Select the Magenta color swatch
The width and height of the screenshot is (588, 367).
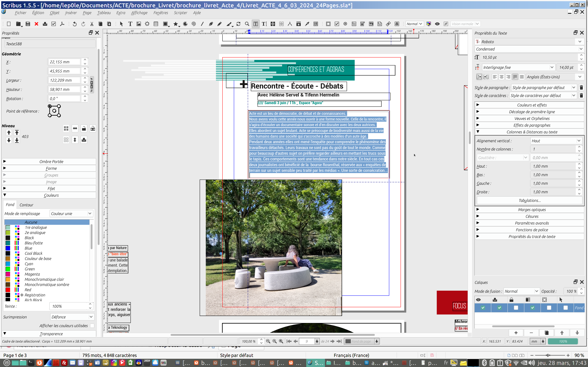(32, 274)
